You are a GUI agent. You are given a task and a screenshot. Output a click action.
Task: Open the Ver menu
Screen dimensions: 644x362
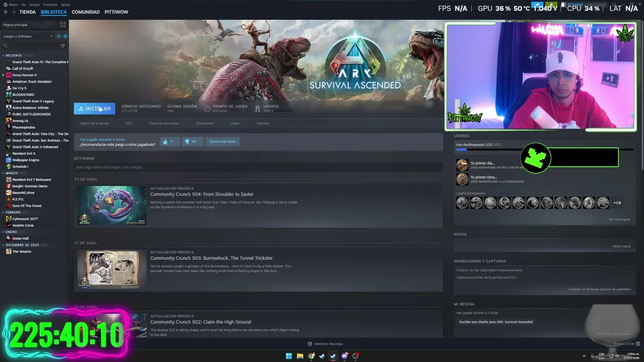[x=24, y=5]
